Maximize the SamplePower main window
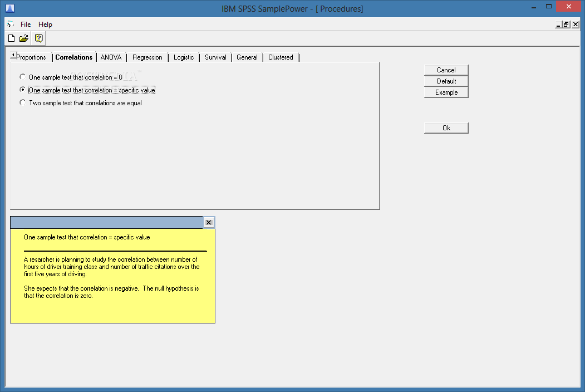585x392 pixels. tap(548, 7)
